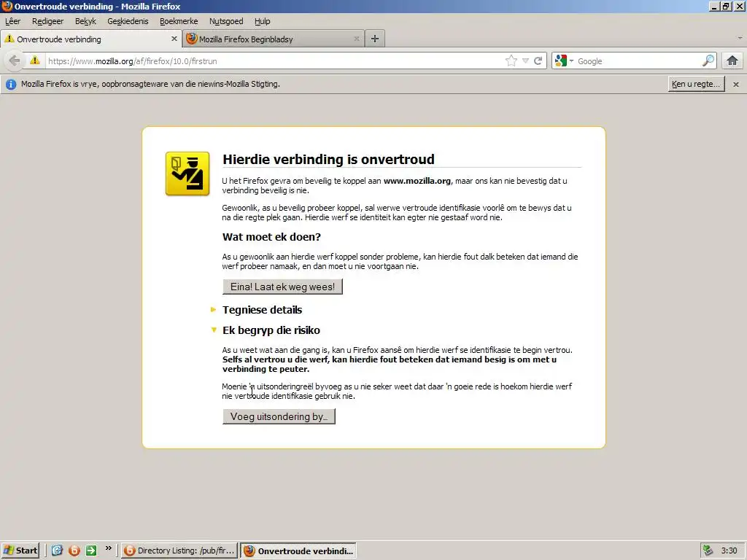The width and height of the screenshot is (747, 560).
Task: Open the Boekmerke menu
Action: [x=179, y=21]
